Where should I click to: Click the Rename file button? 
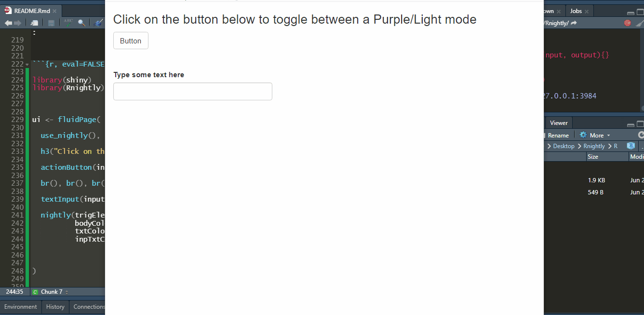pyautogui.click(x=558, y=135)
